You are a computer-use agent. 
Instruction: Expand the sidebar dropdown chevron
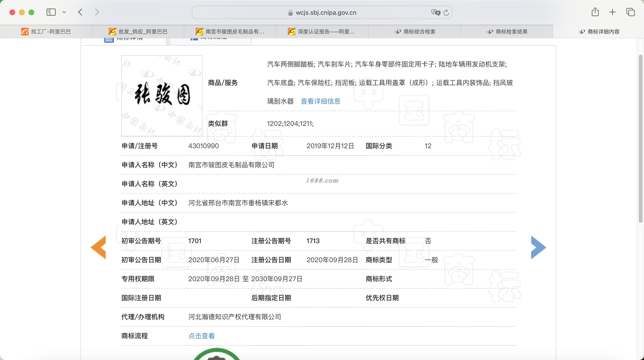[x=64, y=12]
